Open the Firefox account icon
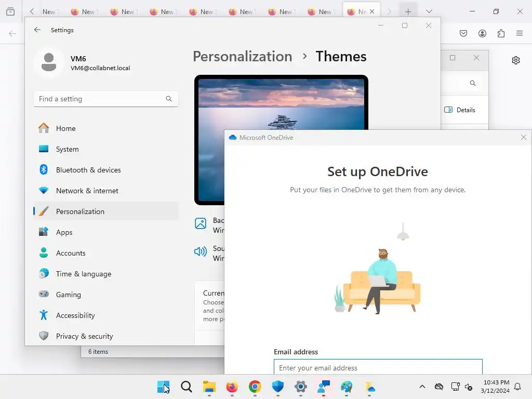Screen dimensions: 532x399 (x=482, y=33)
